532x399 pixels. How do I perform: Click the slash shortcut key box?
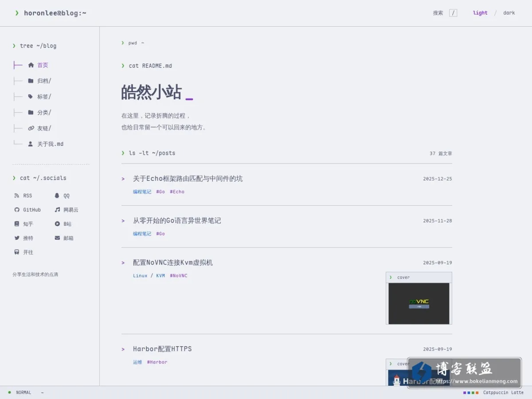[x=453, y=13]
